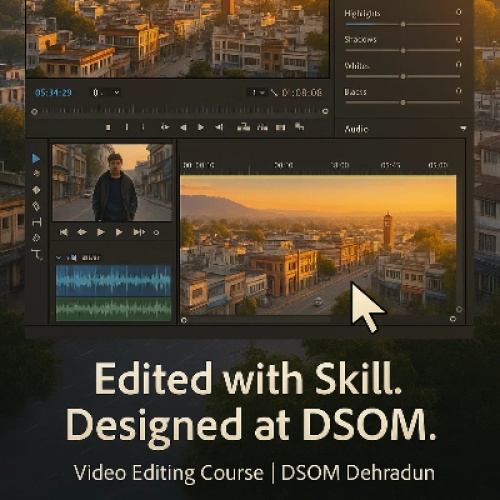Click the Whites label
Screen dimensions: 500x500
point(357,66)
